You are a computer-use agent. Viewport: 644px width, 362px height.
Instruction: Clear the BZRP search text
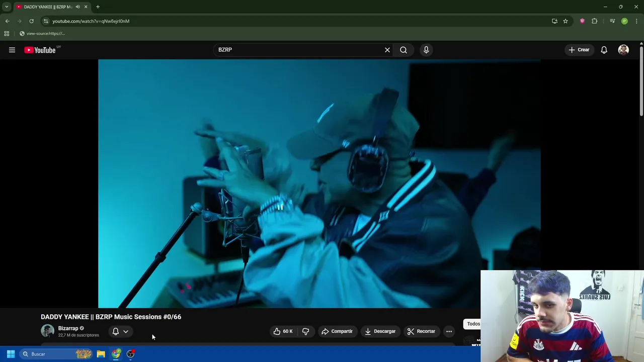point(387,50)
